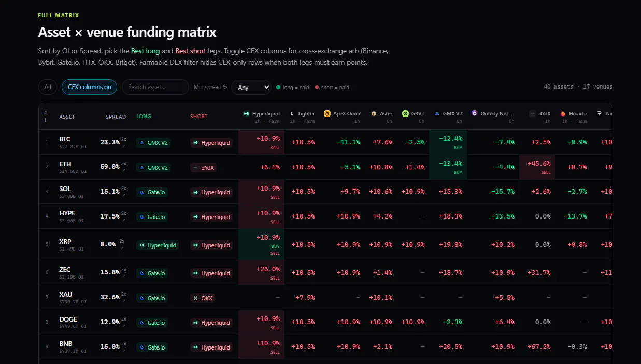This screenshot has height=364, width=641.
Task: Click the Orderly Network logo icon
Action: tap(474, 113)
